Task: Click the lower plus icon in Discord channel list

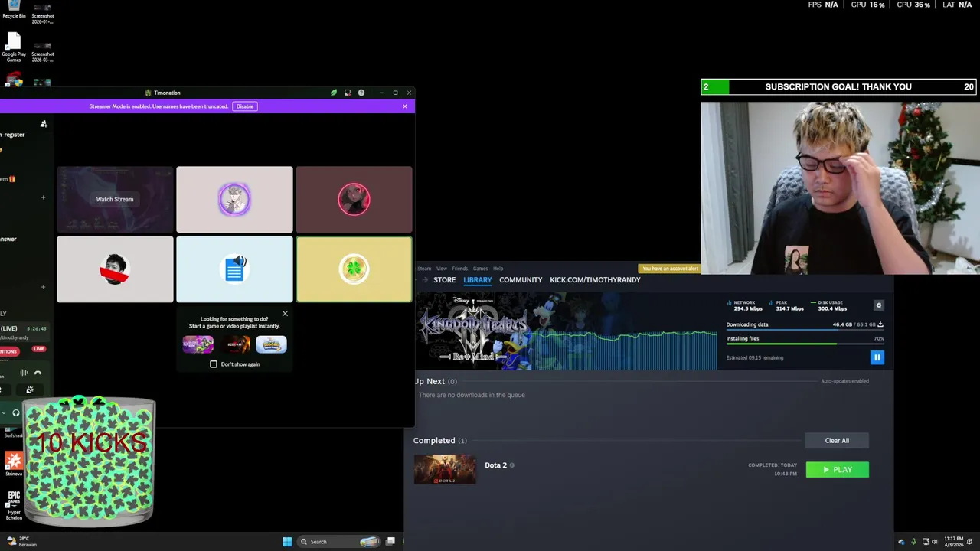Action: tap(43, 287)
